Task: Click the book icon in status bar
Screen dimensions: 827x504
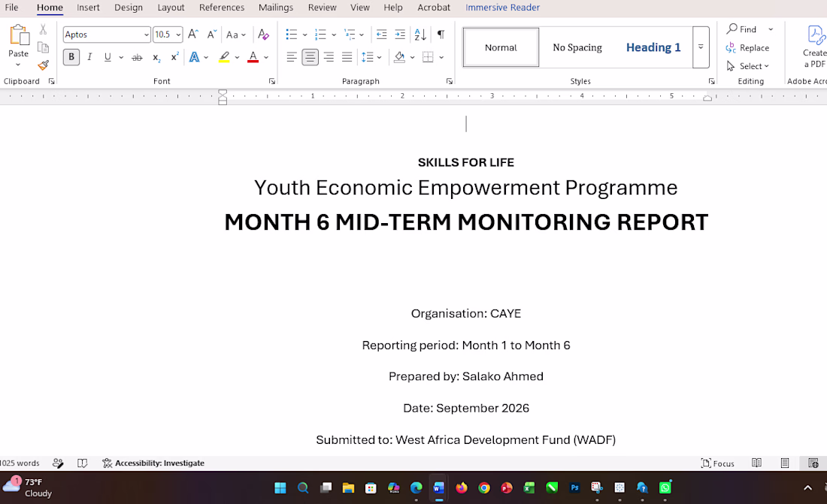Action: (x=82, y=463)
